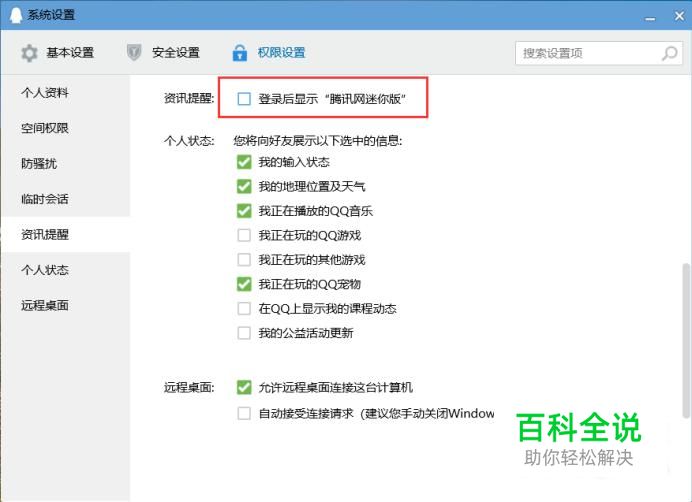692x502 pixels.
Task: Jump to 个人状态 in the sidebar
Action: click(65, 270)
